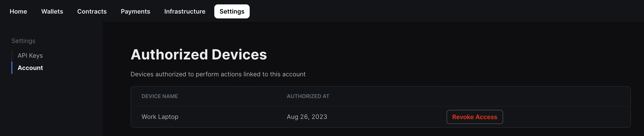Image resolution: width=644 pixels, height=136 pixels.
Task: Sort by the Authorized At column
Action: click(x=308, y=96)
